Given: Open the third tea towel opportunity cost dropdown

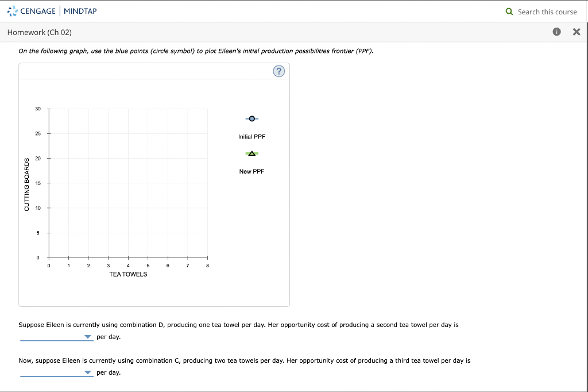Looking at the screenshot, I should tap(56, 373).
